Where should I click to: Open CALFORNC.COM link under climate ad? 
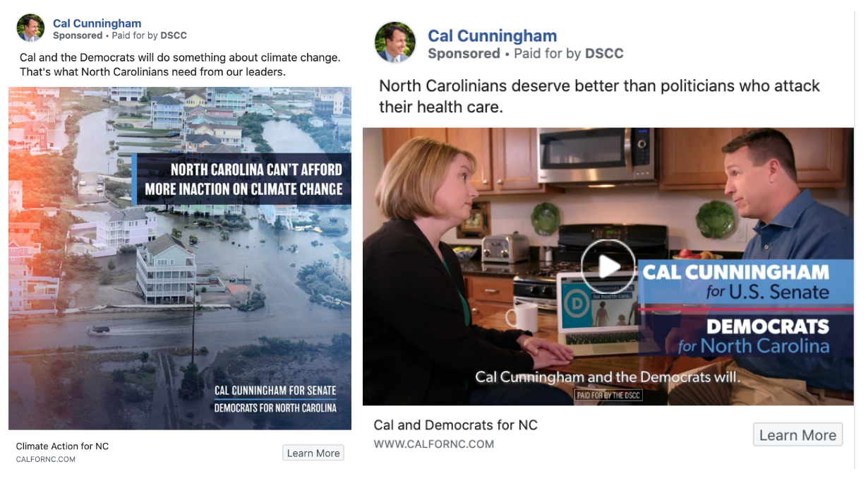[x=45, y=459]
